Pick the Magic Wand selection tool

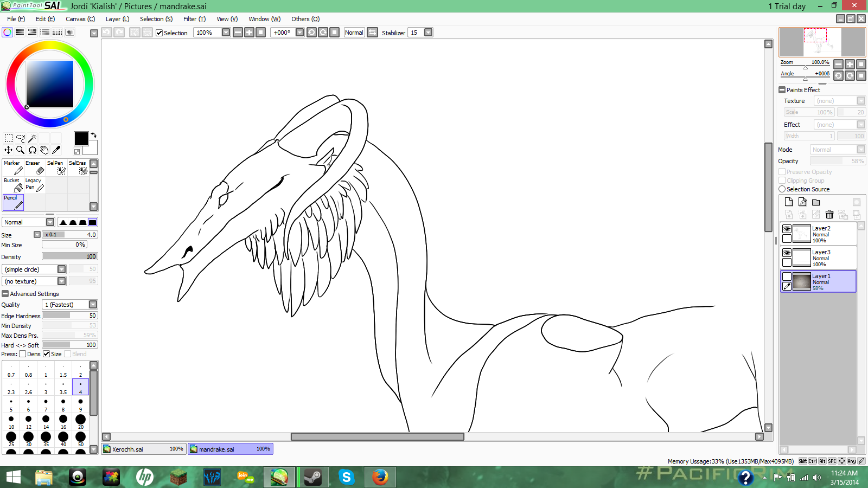click(32, 138)
